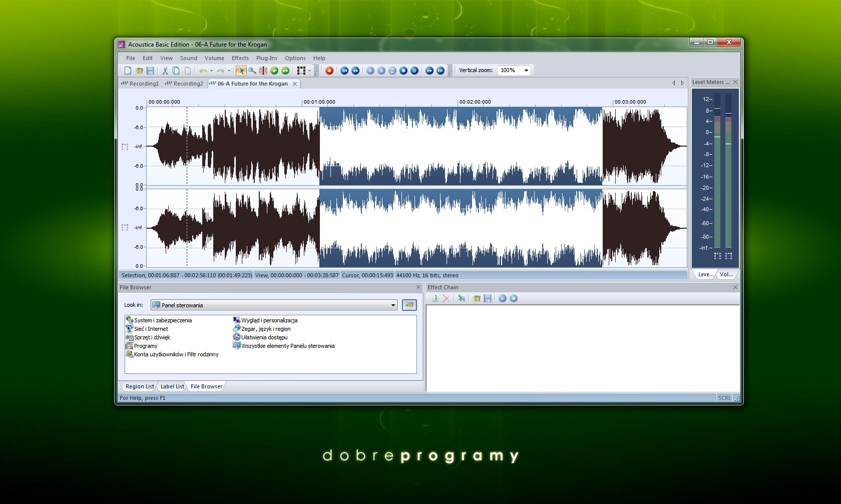The height and width of the screenshot is (504, 841).
Task: Go to start with skip-back button
Action: click(344, 71)
